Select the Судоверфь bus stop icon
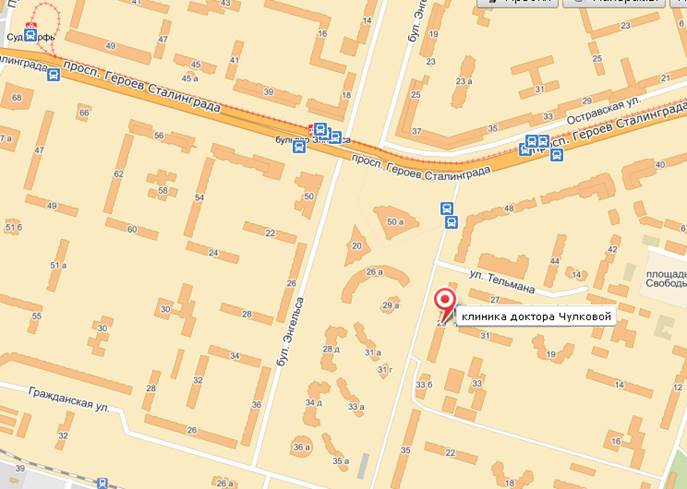The height and width of the screenshot is (489, 687). coord(31,34)
